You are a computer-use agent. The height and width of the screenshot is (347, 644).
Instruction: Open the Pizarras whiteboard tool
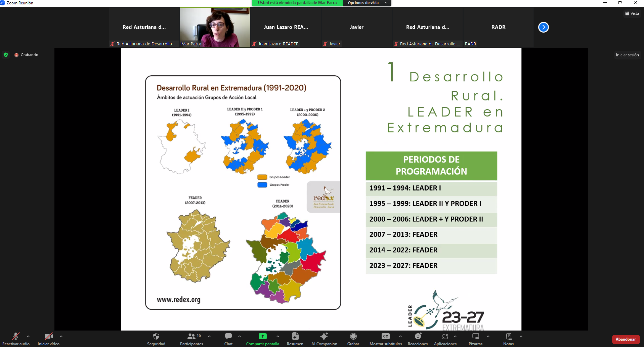(475, 339)
